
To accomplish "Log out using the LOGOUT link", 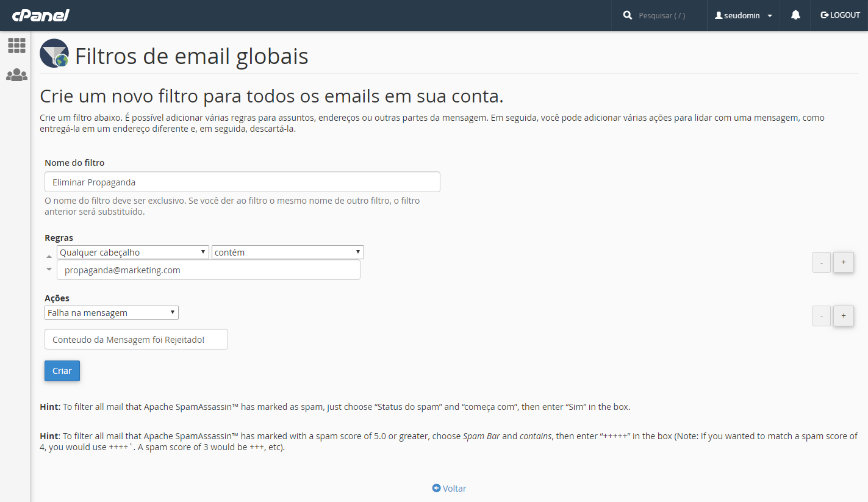I will click(840, 15).
